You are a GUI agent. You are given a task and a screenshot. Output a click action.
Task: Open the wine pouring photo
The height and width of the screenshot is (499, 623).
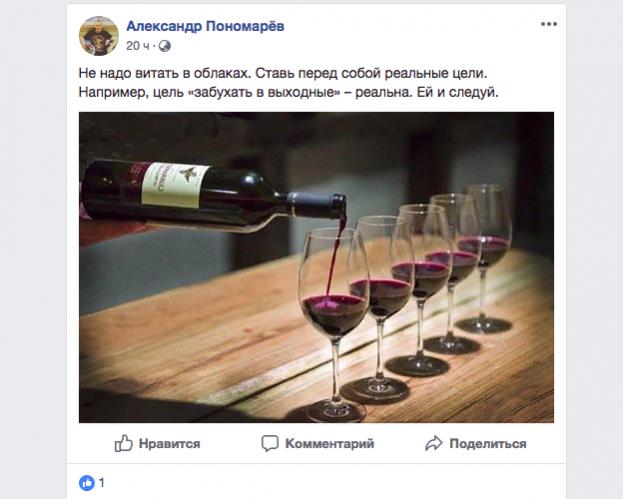(316, 267)
